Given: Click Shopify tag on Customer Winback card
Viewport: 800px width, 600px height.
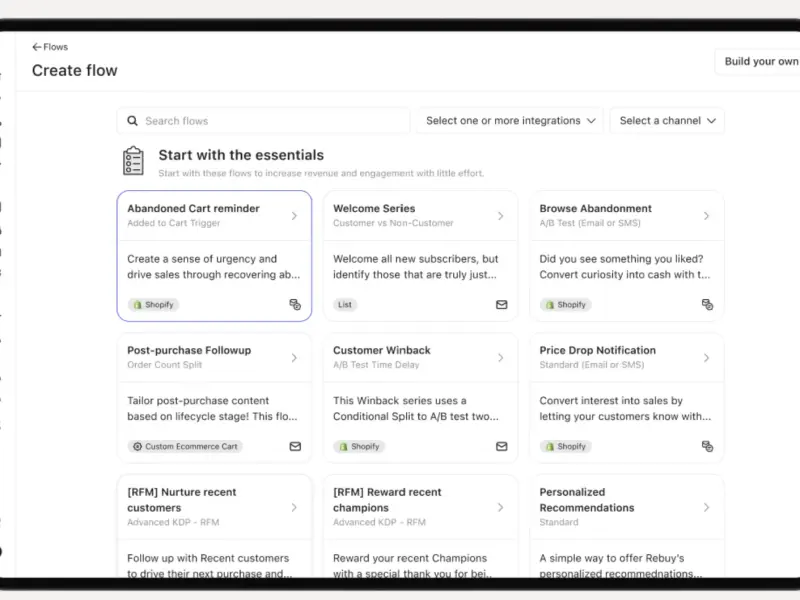Looking at the screenshot, I should pyautogui.click(x=359, y=446).
